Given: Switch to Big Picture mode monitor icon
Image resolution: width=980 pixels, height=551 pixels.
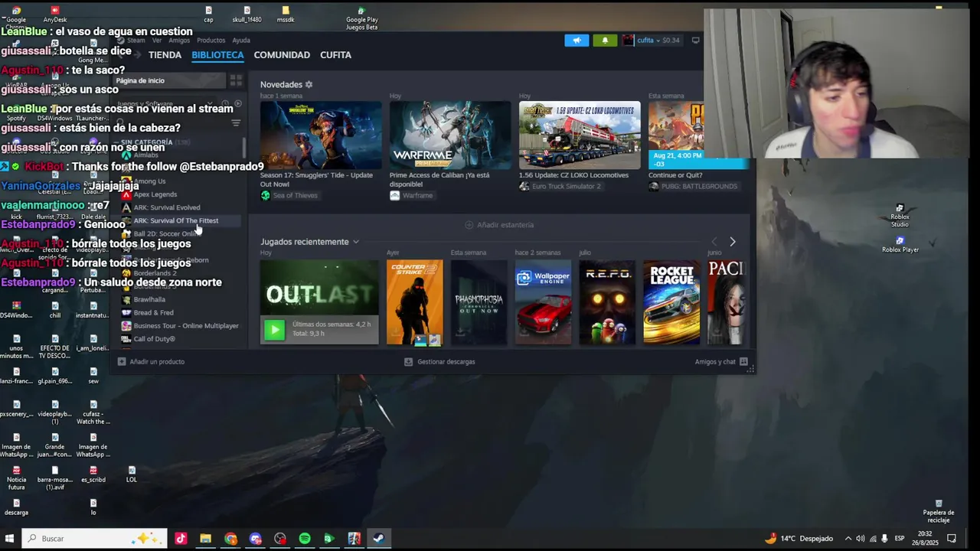Looking at the screenshot, I should (x=695, y=41).
